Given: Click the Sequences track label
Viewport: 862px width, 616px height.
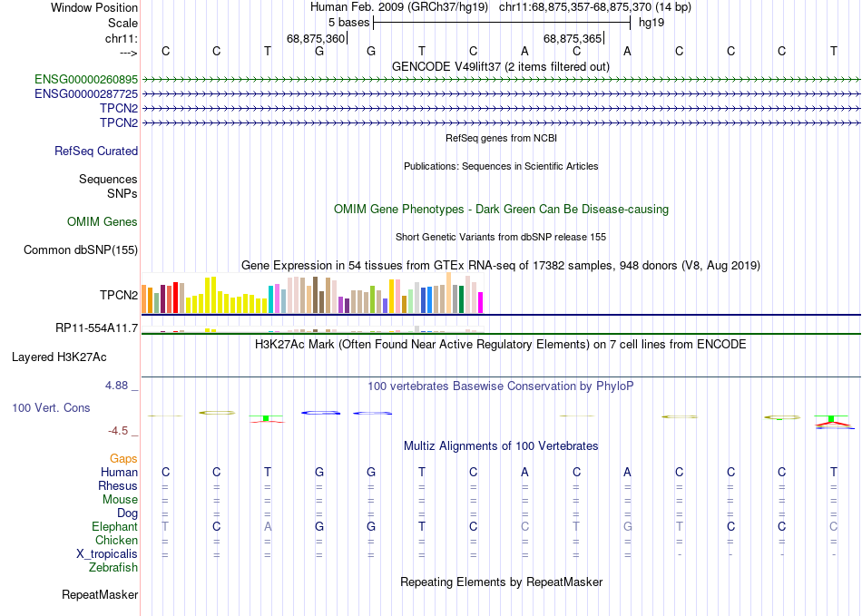Looking at the screenshot, I should [108, 179].
